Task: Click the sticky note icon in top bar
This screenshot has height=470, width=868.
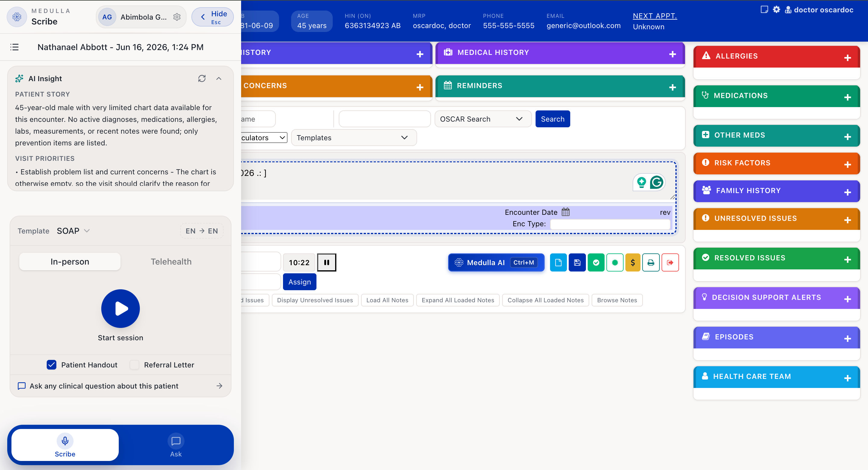Action: [x=765, y=9]
